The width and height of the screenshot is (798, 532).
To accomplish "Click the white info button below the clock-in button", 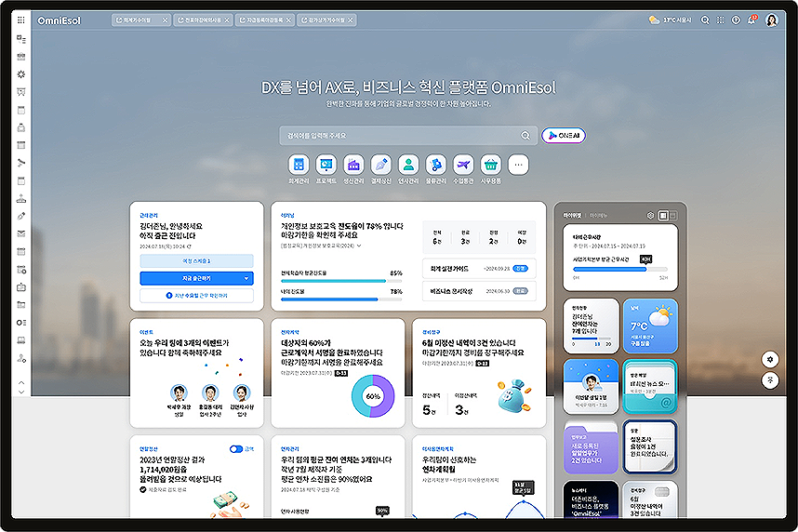I will click(196, 295).
